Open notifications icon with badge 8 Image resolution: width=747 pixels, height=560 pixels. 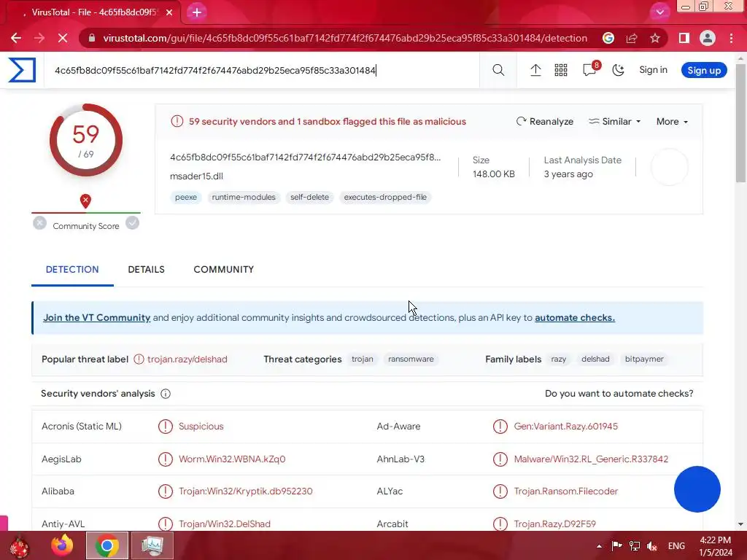click(x=591, y=69)
